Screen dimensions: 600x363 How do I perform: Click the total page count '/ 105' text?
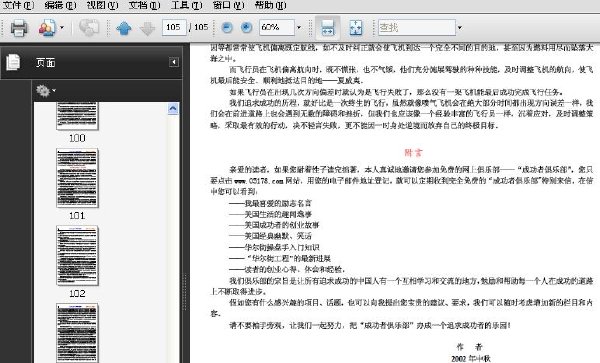(x=199, y=27)
